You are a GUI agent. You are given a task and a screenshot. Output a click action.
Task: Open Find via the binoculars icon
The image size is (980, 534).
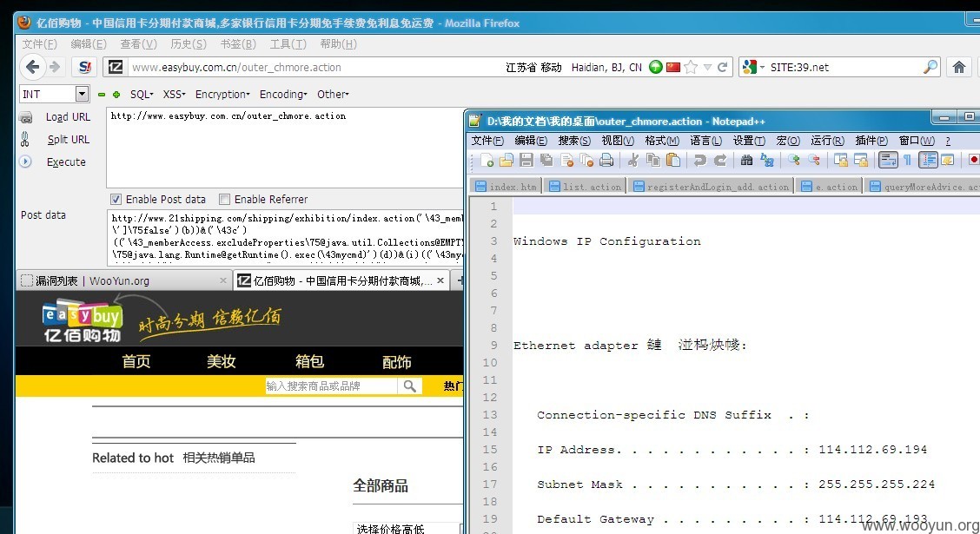click(747, 161)
